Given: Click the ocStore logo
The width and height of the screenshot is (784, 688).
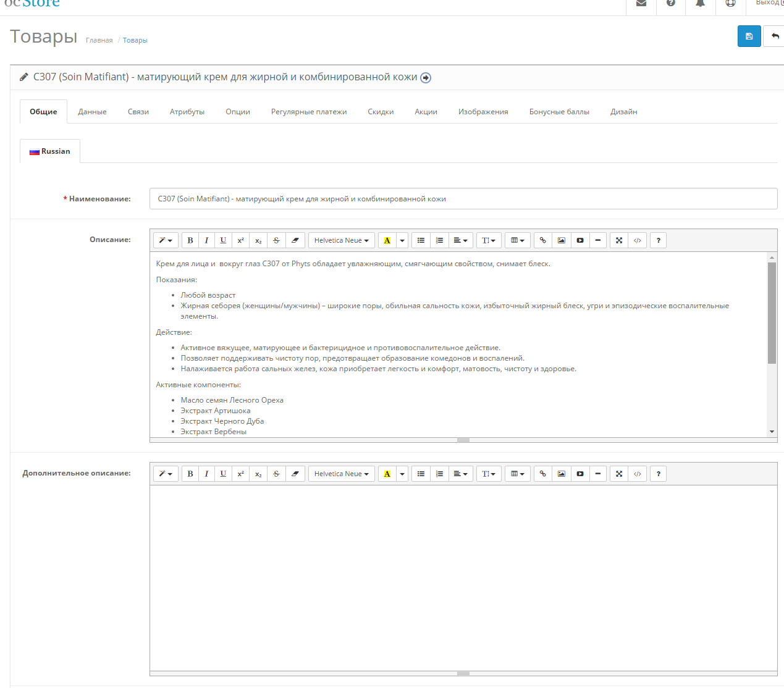Looking at the screenshot, I should 32,4.
